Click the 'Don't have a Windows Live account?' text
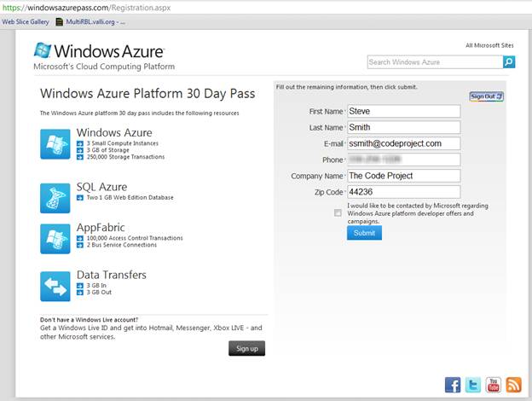The image size is (532, 401). click(x=89, y=320)
